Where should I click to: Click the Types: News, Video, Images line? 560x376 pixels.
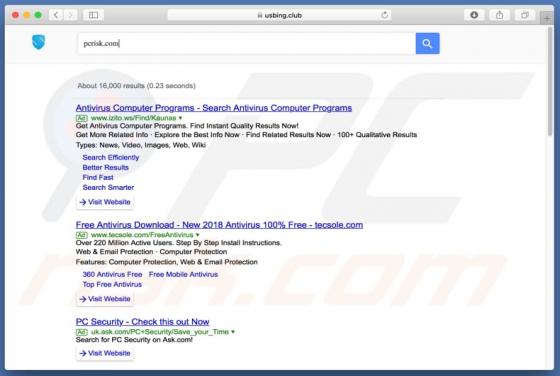(x=141, y=145)
